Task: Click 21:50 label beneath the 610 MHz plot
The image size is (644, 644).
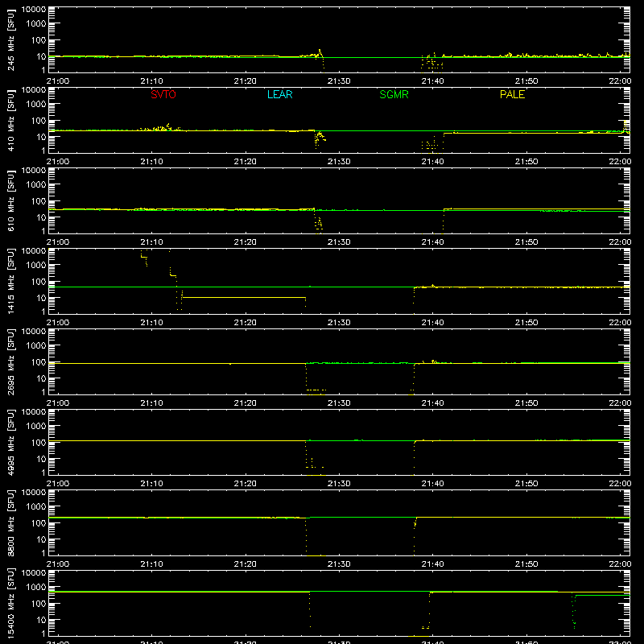Action: pos(526,242)
